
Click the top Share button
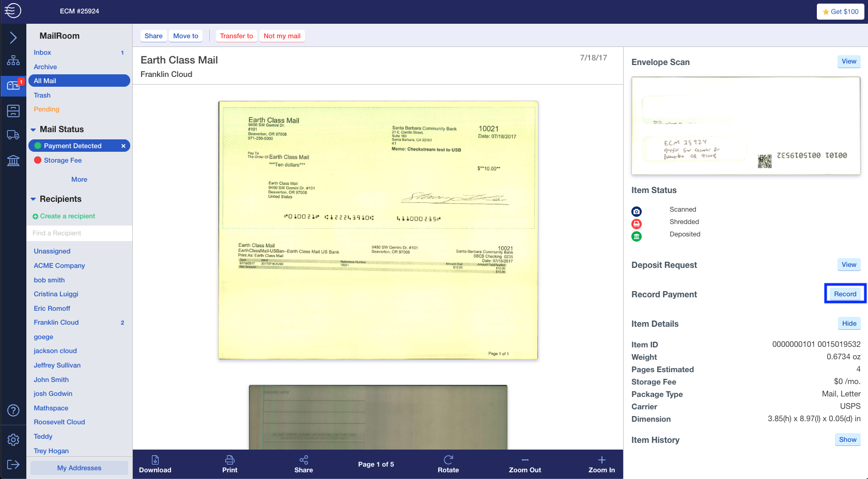(153, 36)
